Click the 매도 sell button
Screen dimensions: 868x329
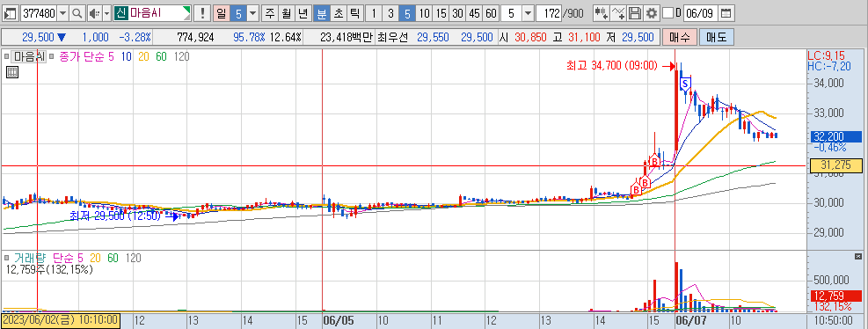pos(717,38)
